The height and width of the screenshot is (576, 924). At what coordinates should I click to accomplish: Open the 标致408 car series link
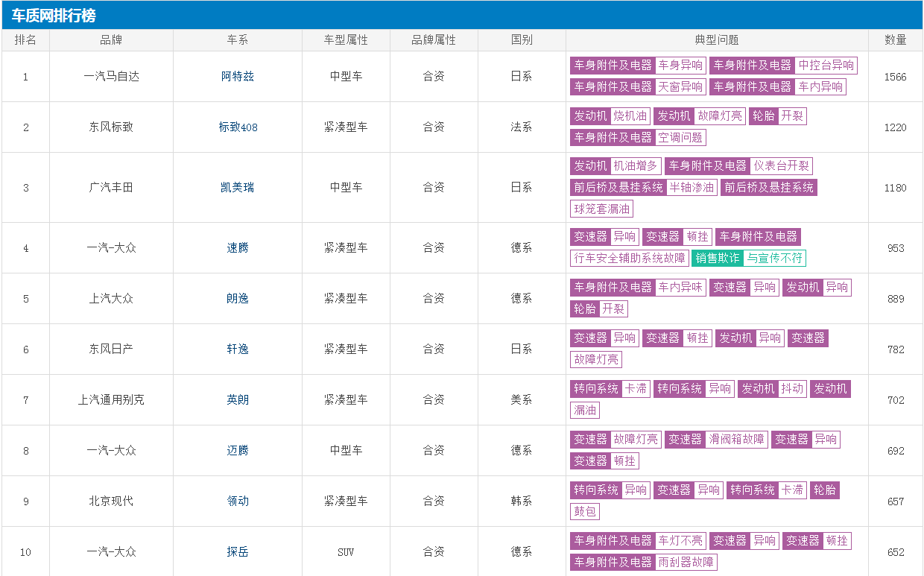point(238,127)
